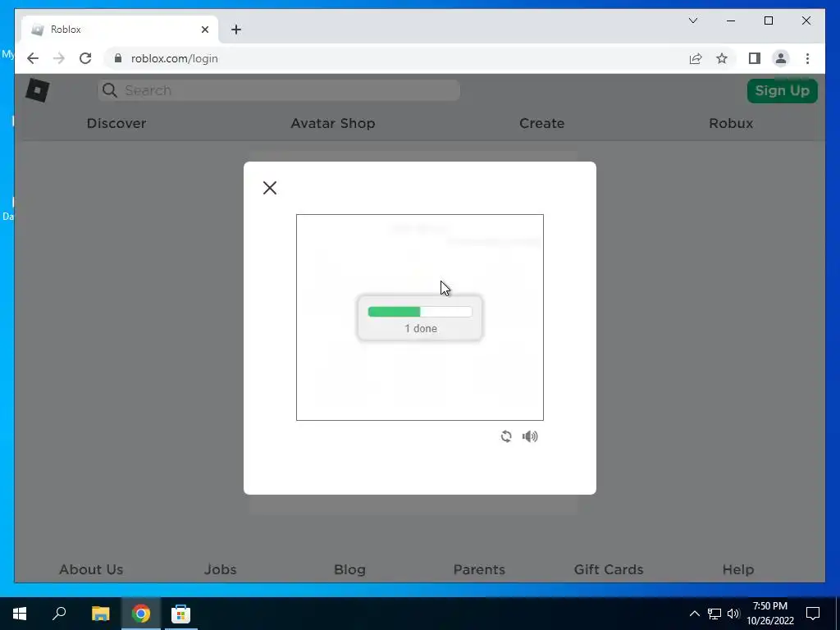The image size is (840, 630).
Task: Open the Blog footer link
Action: pos(349,569)
